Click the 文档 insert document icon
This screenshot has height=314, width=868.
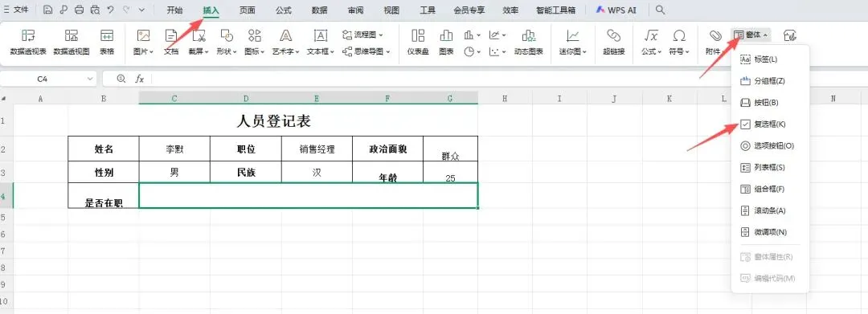171,43
